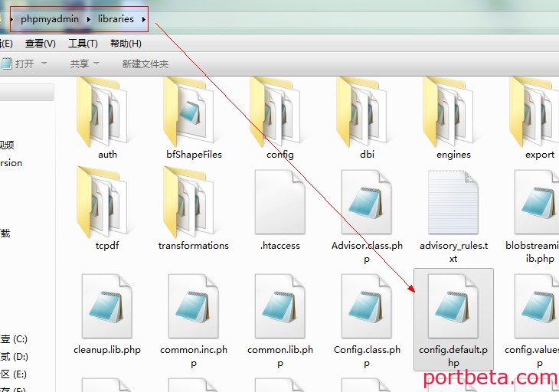Image resolution: width=559 pixels, height=392 pixels.
Task: Click the 打开 toolbar button
Action: (x=18, y=64)
